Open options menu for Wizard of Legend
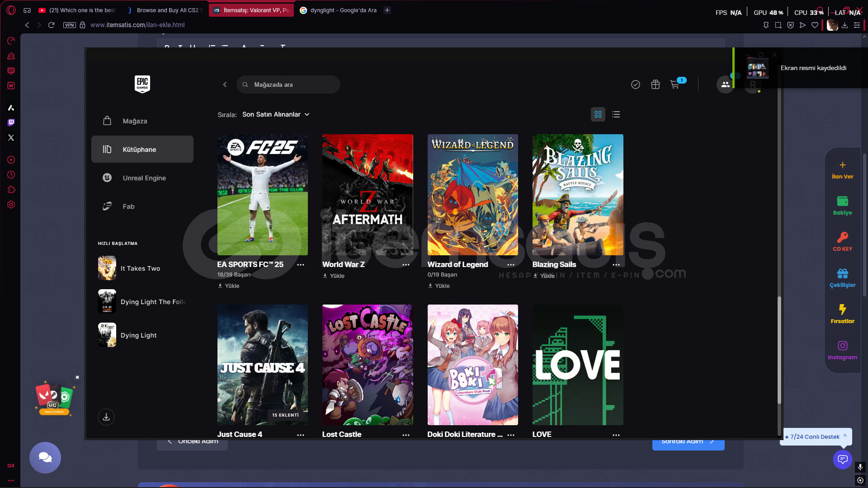 (511, 265)
